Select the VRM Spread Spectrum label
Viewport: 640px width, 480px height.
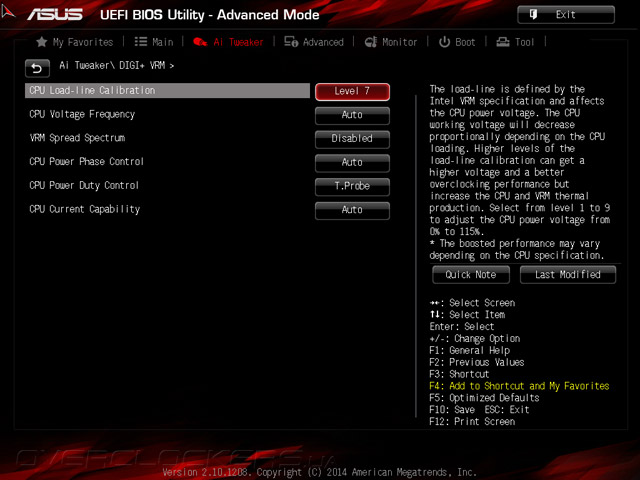[77, 138]
